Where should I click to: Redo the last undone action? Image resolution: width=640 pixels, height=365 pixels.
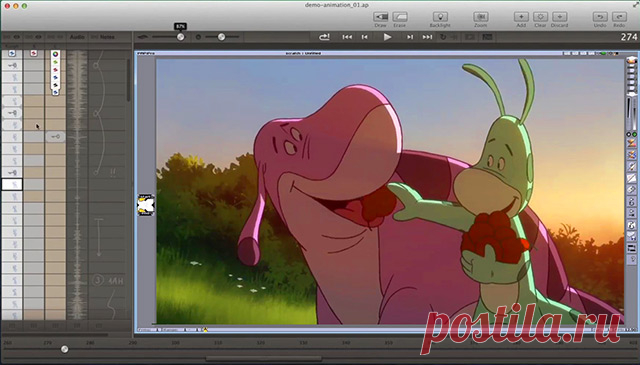pos(619,17)
